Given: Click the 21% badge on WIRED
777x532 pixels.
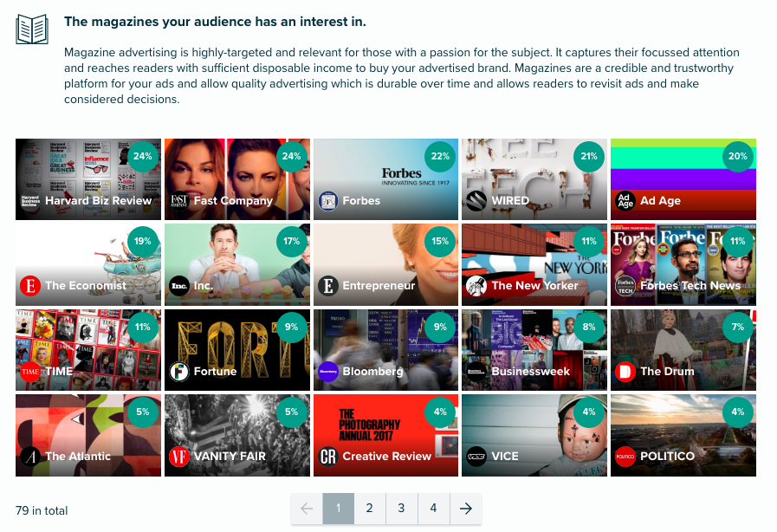Looking at the screenshot, I should click(x=589, y=156).
